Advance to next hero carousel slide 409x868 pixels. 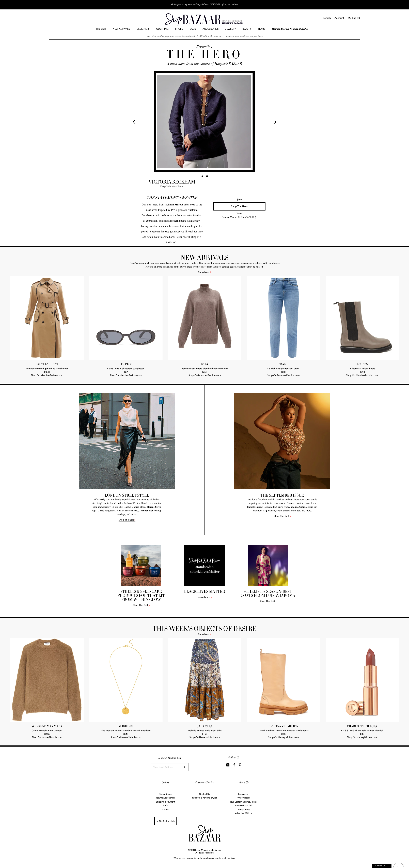(x=275, y=122)
